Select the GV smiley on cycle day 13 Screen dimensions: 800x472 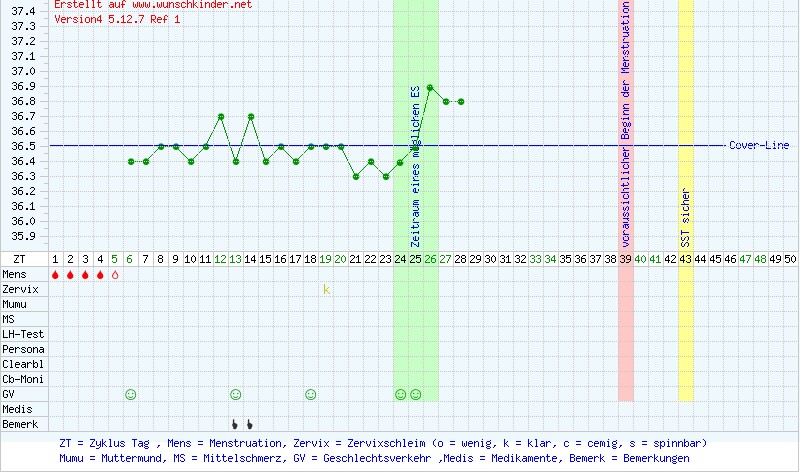pos(235,394)
